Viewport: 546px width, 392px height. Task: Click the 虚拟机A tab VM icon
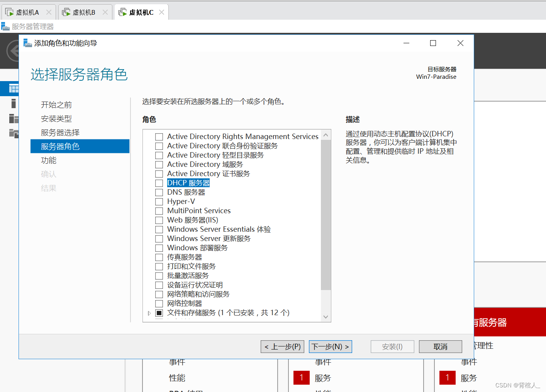[10, 12]
